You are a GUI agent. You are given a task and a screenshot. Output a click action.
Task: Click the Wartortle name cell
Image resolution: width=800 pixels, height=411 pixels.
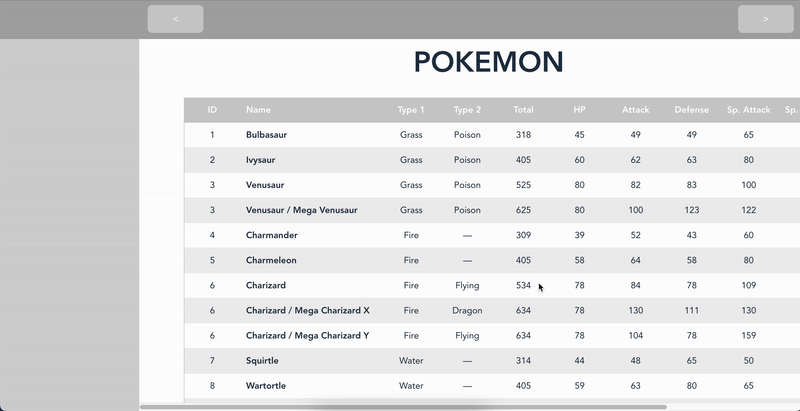266,386
